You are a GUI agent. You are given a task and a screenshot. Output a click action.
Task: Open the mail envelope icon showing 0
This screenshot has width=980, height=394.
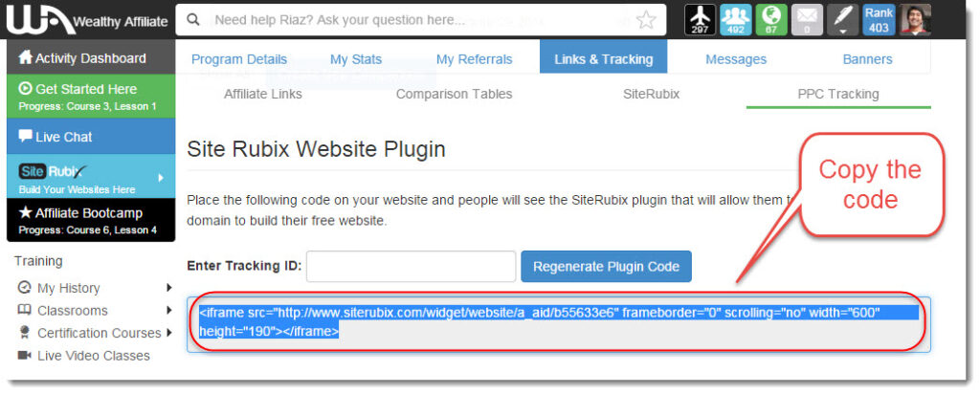[x=807, y=20]
